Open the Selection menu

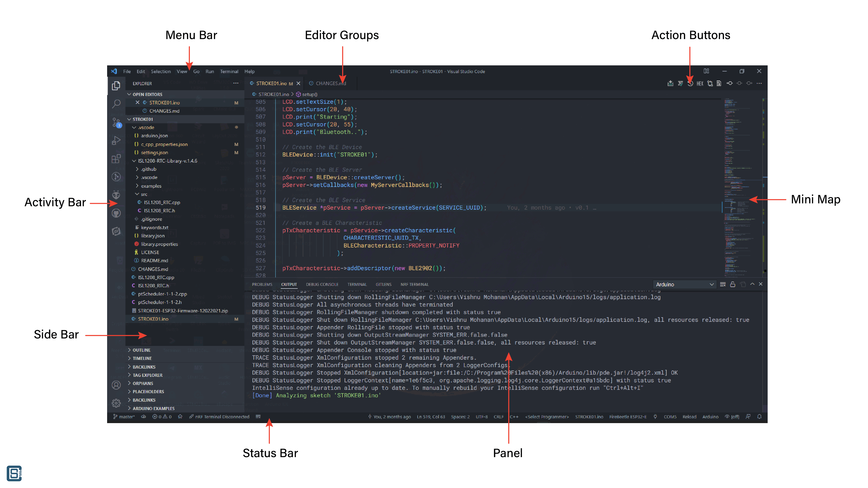tap(161, 71)
